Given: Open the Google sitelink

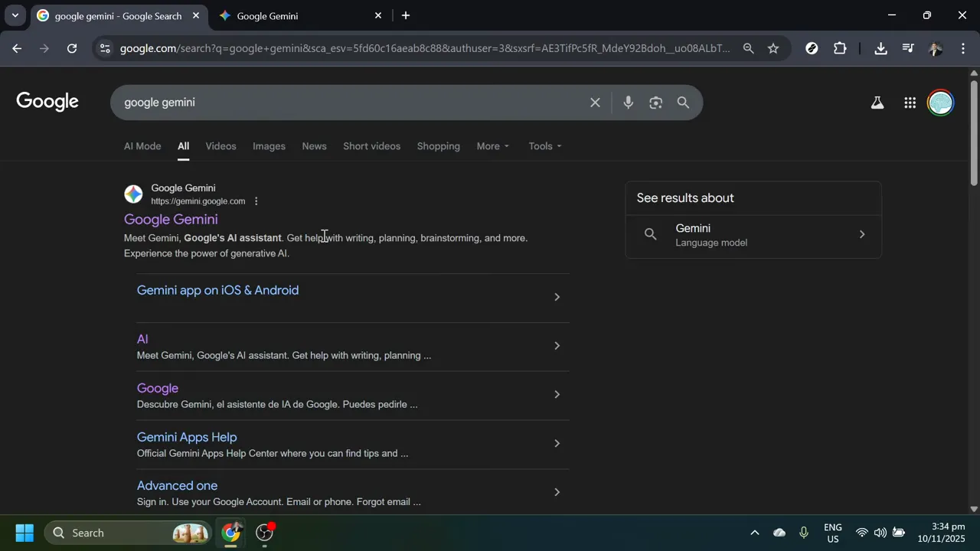Looking at the screenshot, I should [x=158, y=388].
